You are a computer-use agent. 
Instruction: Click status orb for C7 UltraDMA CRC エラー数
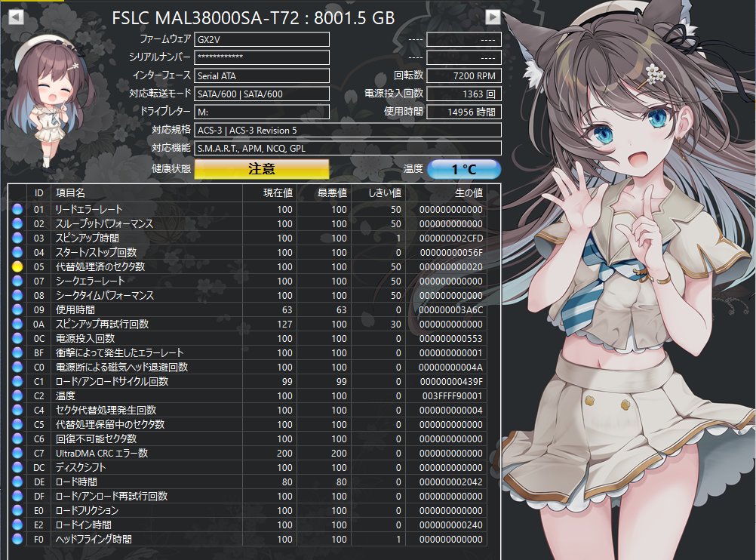click(17, 453)
